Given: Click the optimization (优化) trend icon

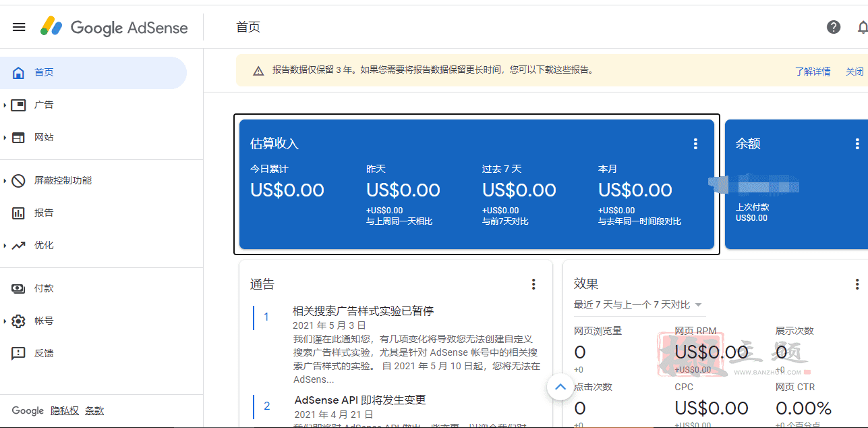Looking at the screenshot, I should (19, 245).
